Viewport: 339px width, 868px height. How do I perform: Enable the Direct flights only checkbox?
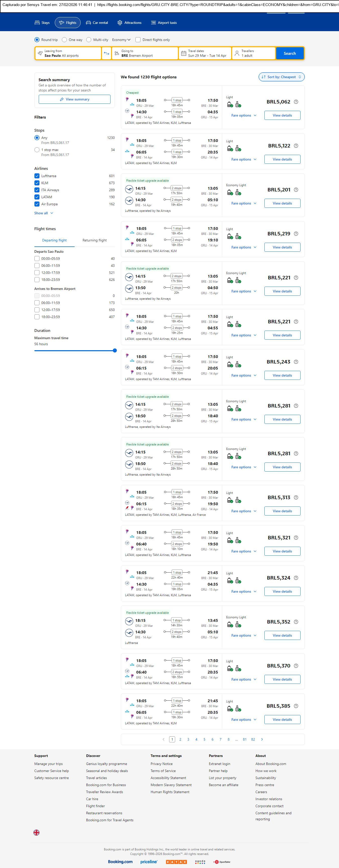tap(138, 40)
